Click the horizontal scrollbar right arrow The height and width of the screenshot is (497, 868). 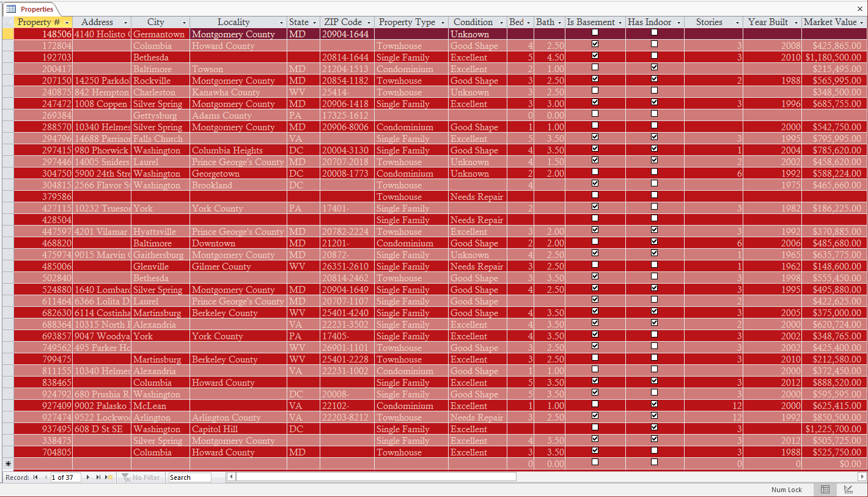pyautogui.click(x=862, y=477)
